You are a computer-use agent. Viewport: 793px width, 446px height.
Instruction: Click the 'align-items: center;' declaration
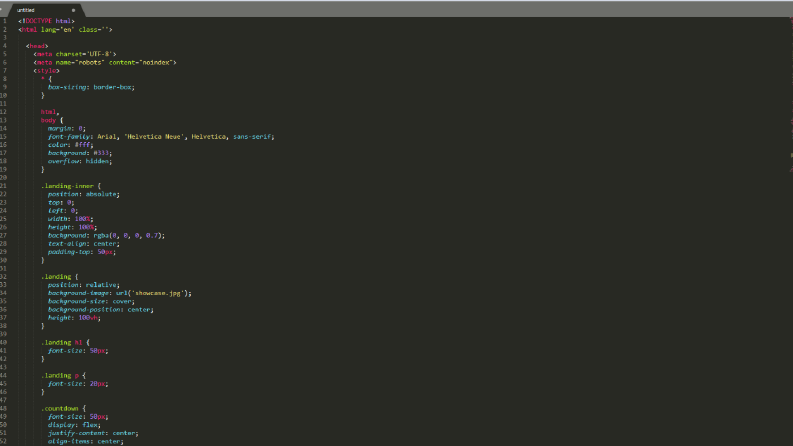[x=85, y=441]
